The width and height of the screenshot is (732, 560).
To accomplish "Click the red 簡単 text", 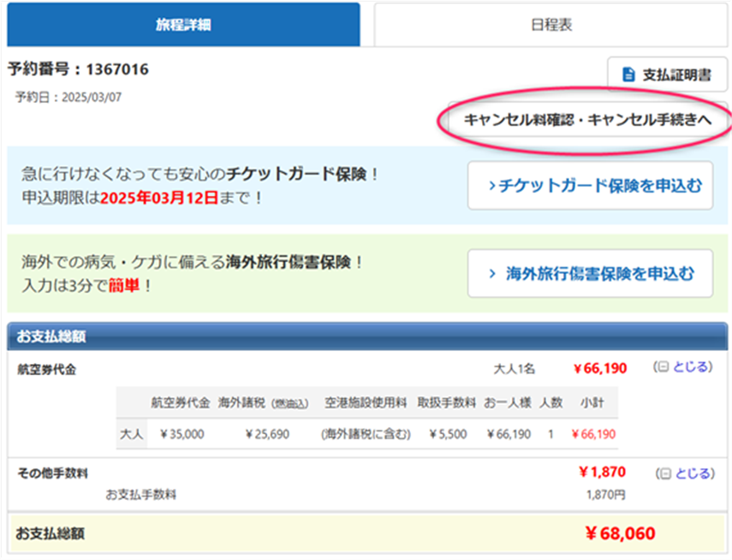I will click(x=124, y=285).
